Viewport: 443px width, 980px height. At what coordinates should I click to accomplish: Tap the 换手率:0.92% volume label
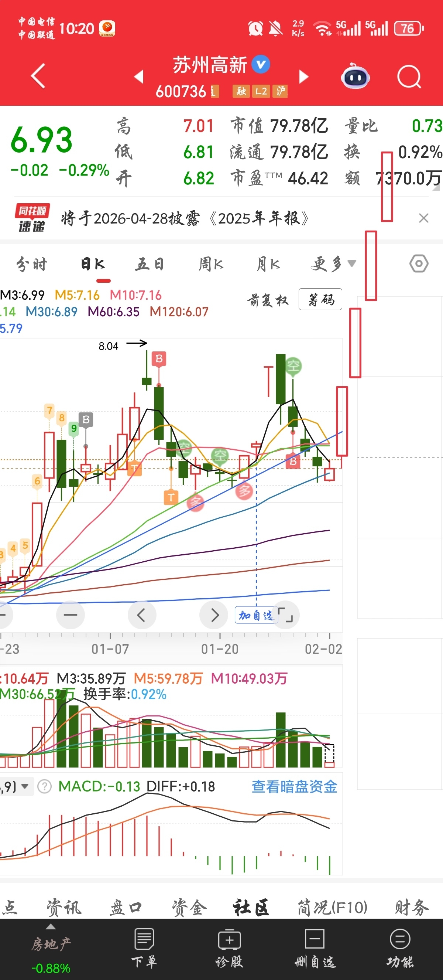point(125,694)
